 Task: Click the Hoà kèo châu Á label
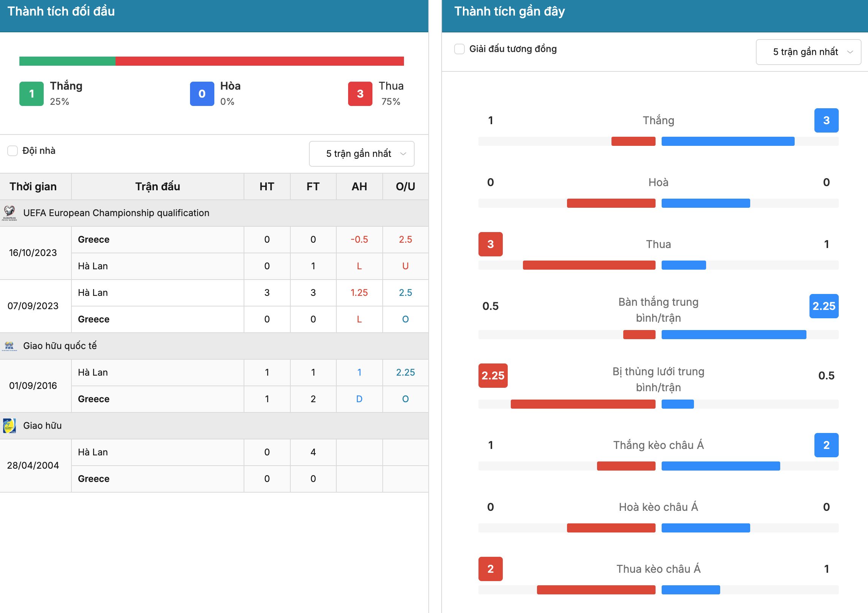coord(658,507)
